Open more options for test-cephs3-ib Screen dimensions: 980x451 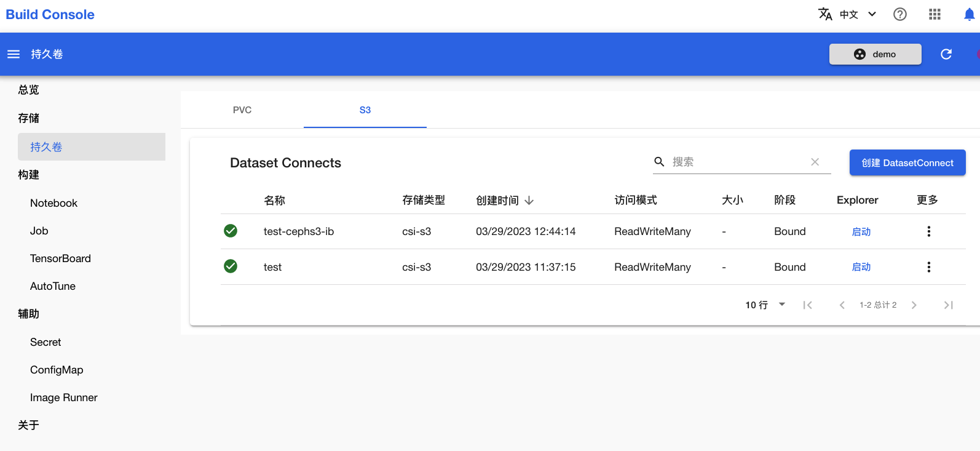(928, 231)
